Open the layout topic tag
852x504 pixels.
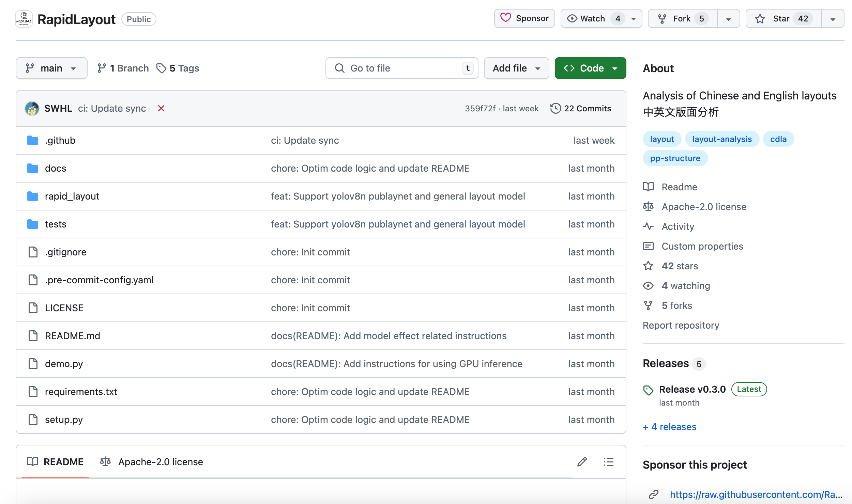(662, 139)
